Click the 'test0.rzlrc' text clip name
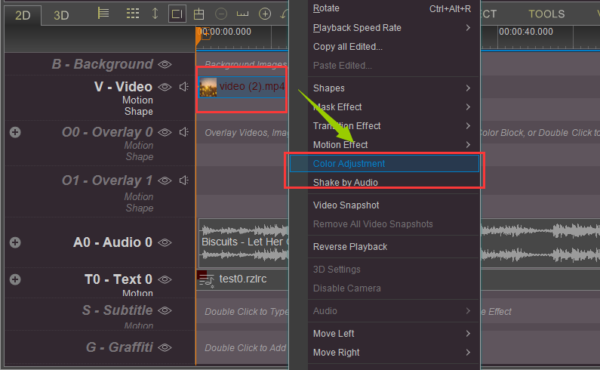Screen dimensions: 600x370 click(243, 279)
